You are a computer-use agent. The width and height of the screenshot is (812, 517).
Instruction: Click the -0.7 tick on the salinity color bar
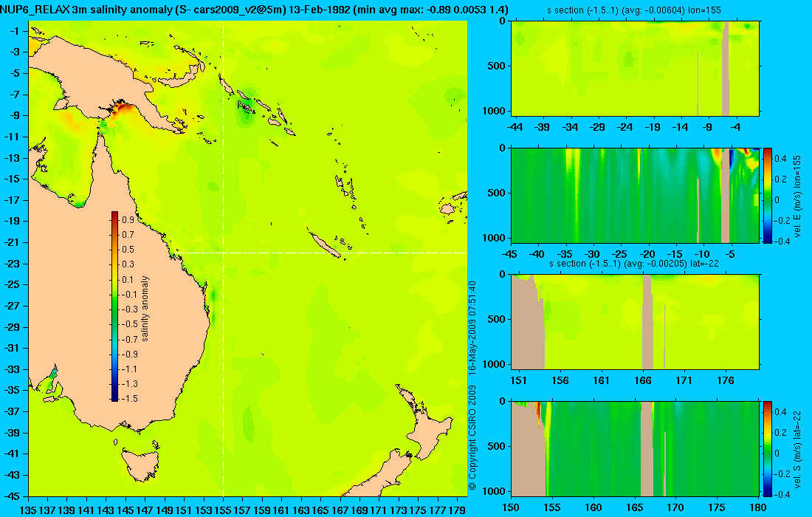[x=129, y=339]
